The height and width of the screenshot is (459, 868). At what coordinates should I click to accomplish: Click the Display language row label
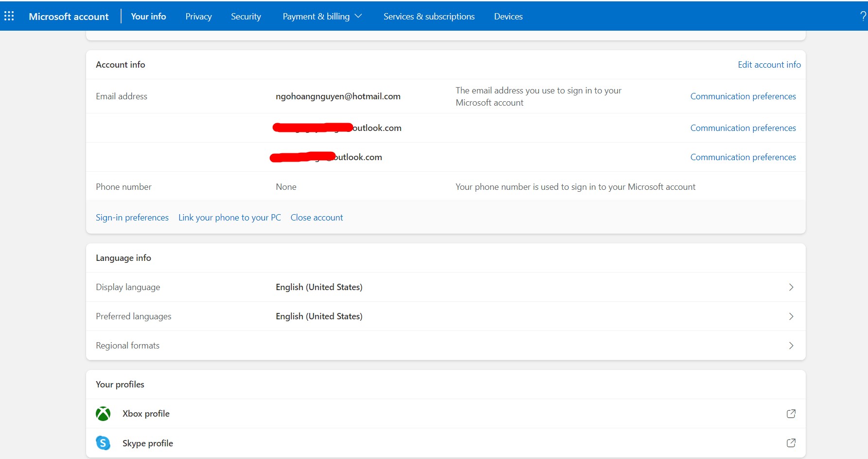(128, 287)
